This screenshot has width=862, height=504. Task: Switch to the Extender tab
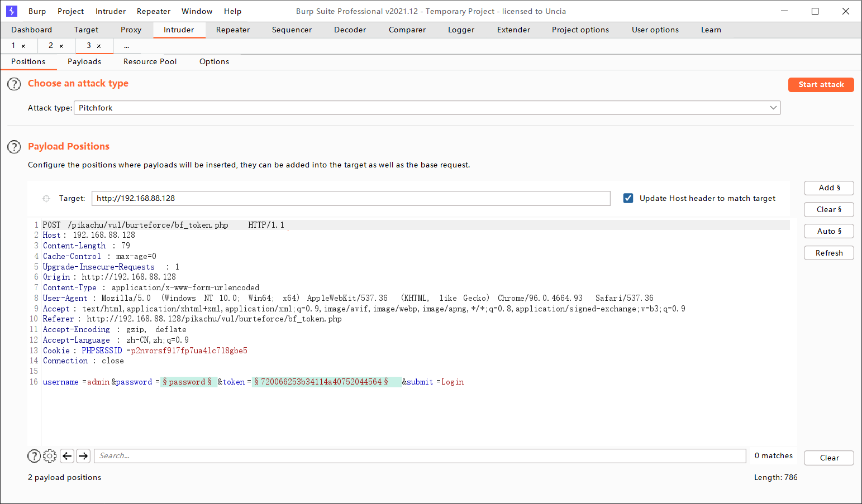(x=514, y=30)
